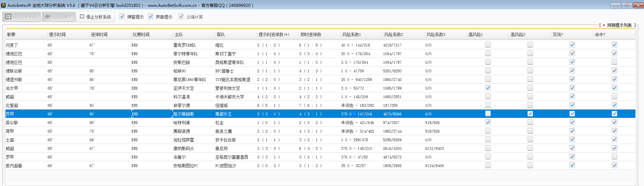The image size is (644, 186).
Task: Toggle 完场? checkbox in 威超 科尔温湾 row
Action: pos(572,96)
